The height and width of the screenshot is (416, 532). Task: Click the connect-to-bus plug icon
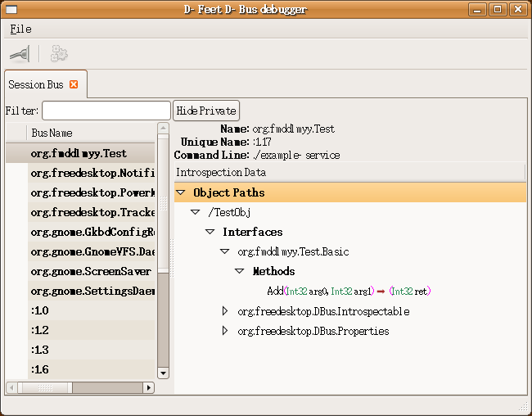pyautogui.click(x=20, y=54)
